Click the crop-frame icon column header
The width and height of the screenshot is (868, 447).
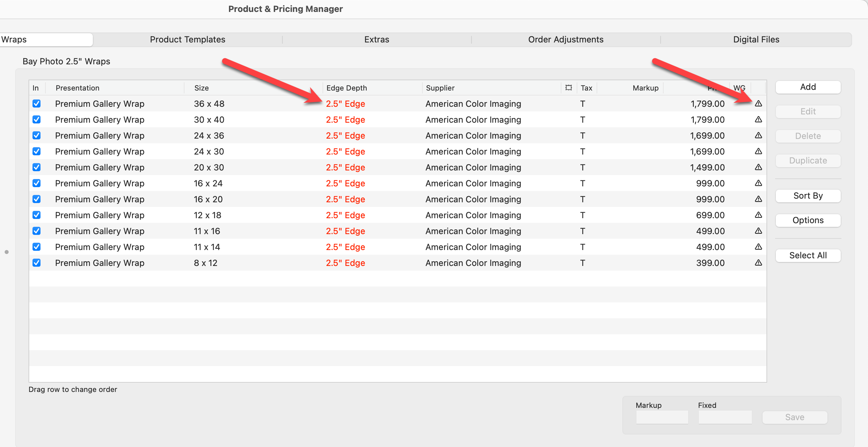tap(568, 88)
